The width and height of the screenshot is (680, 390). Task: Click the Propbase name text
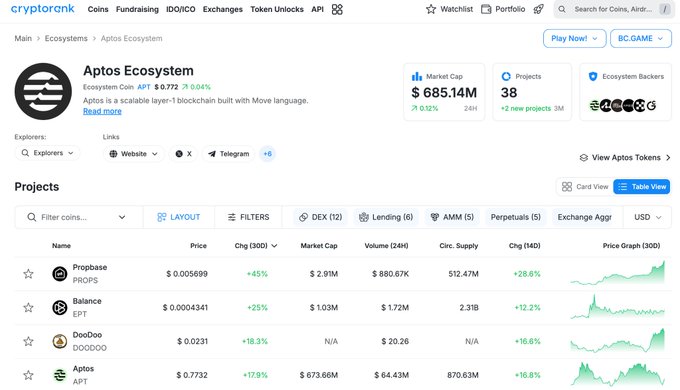coord(90,267)
